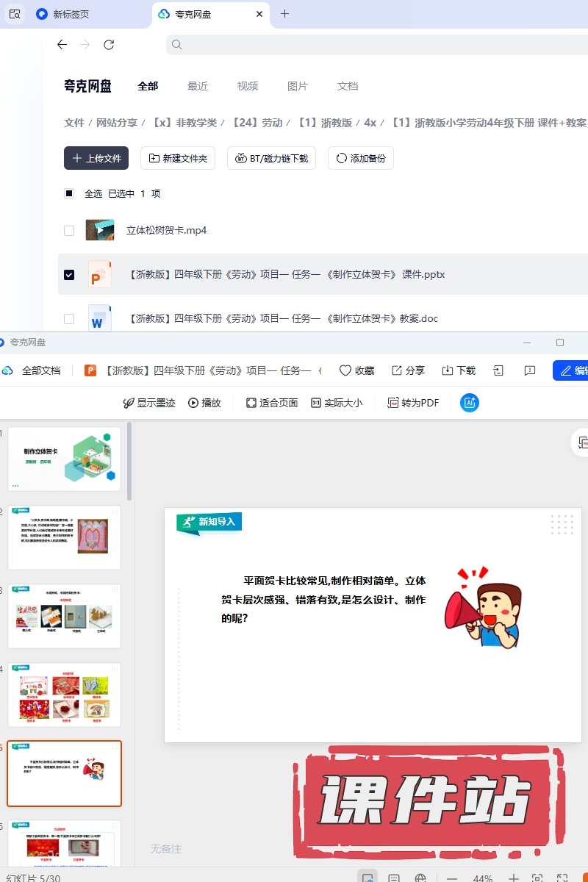Select the first slide thumbnail 制作立体贺卡

(64, 459)
